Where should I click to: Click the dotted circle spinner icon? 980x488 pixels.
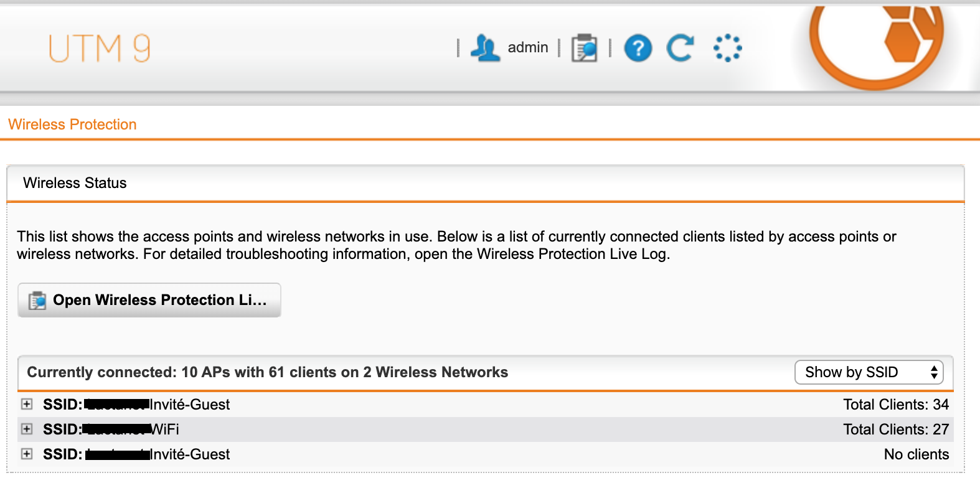[x=727, y=48]
